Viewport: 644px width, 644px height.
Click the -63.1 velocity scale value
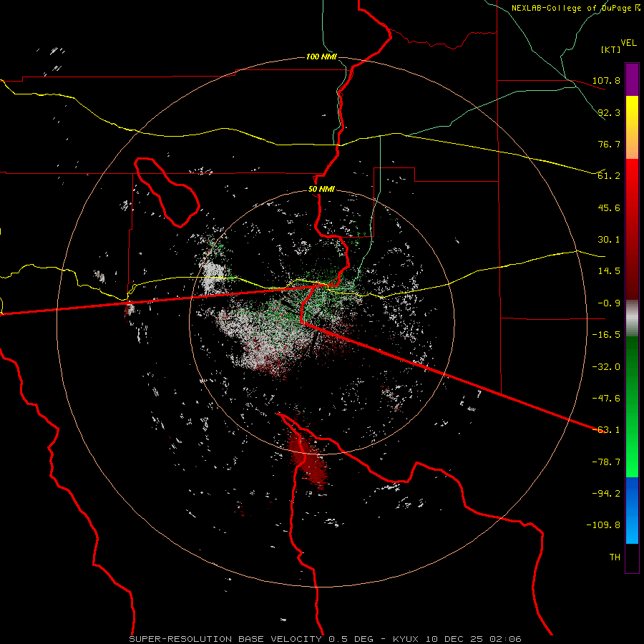(x=606, y=430)
